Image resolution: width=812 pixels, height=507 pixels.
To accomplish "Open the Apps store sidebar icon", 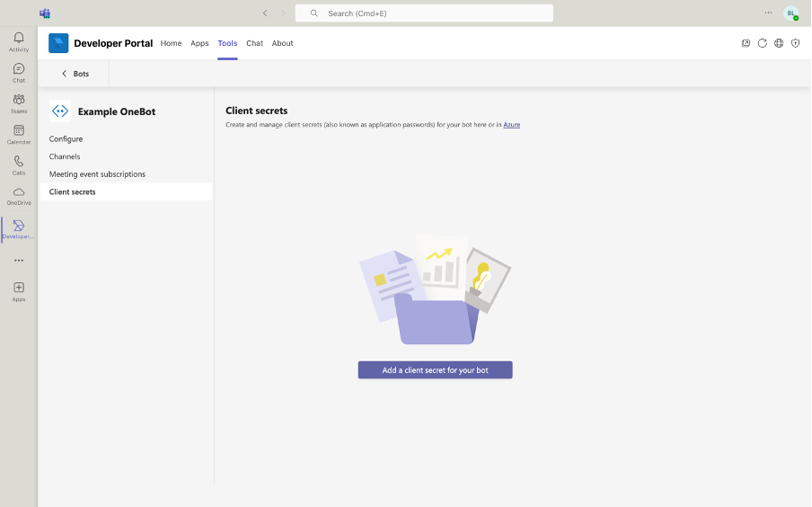I will coord(19,292).
